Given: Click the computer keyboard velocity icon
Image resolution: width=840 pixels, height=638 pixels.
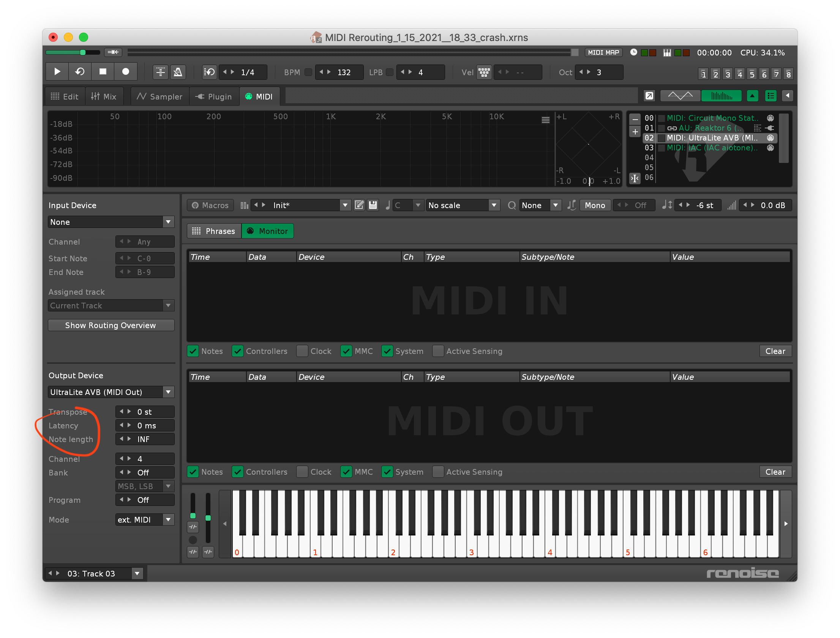Looking at the screenshot, I should click(x=484, y=72).
